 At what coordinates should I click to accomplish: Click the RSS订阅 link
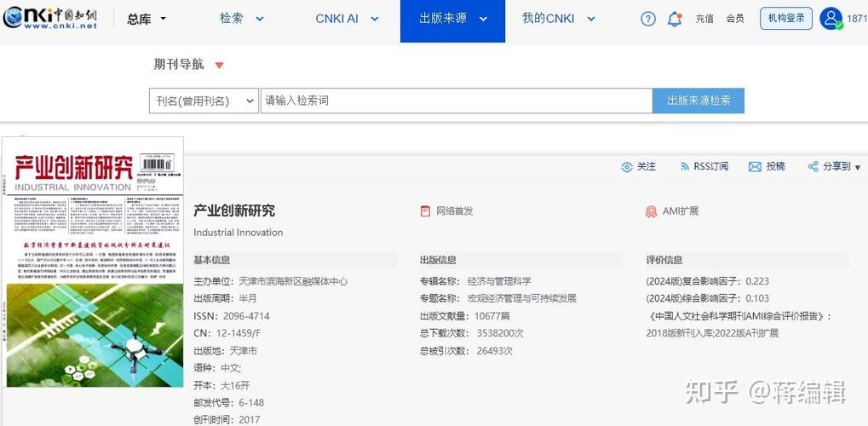coord(710,167)
